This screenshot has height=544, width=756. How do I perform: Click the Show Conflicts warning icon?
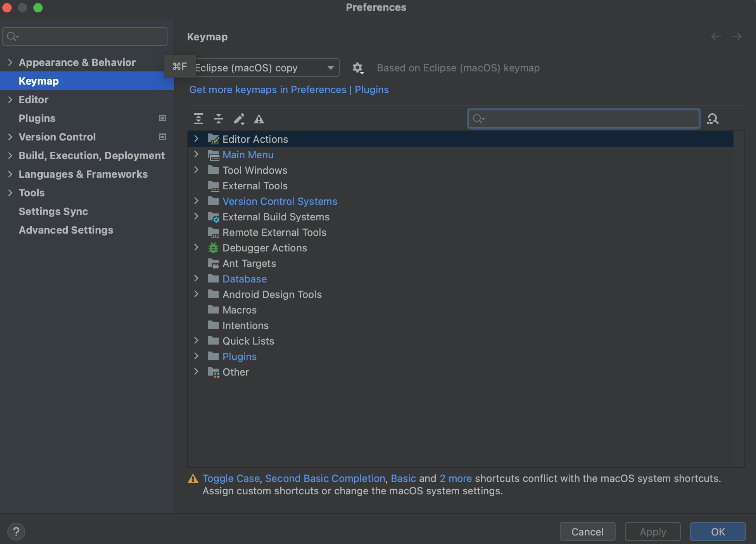(x=259, y=119)
